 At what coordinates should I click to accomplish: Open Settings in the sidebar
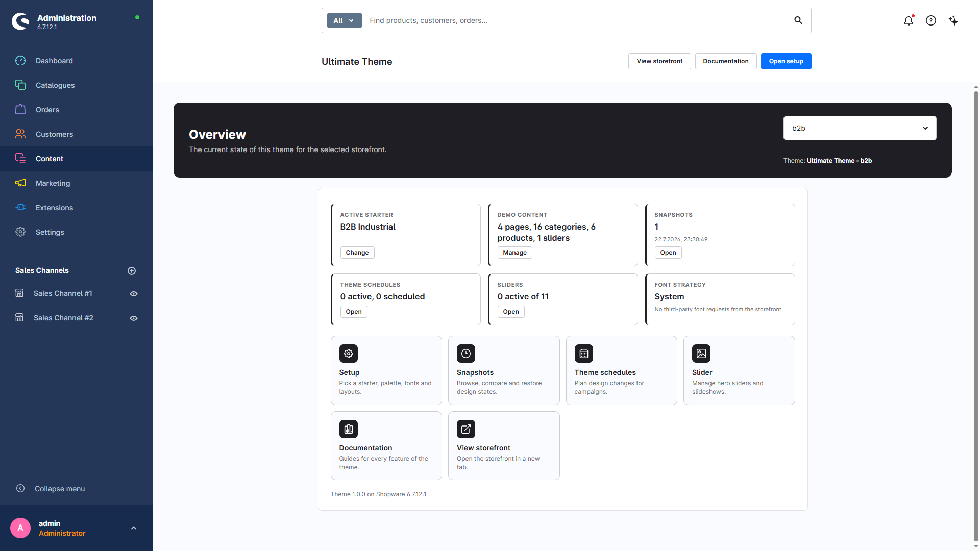(77, 232)
